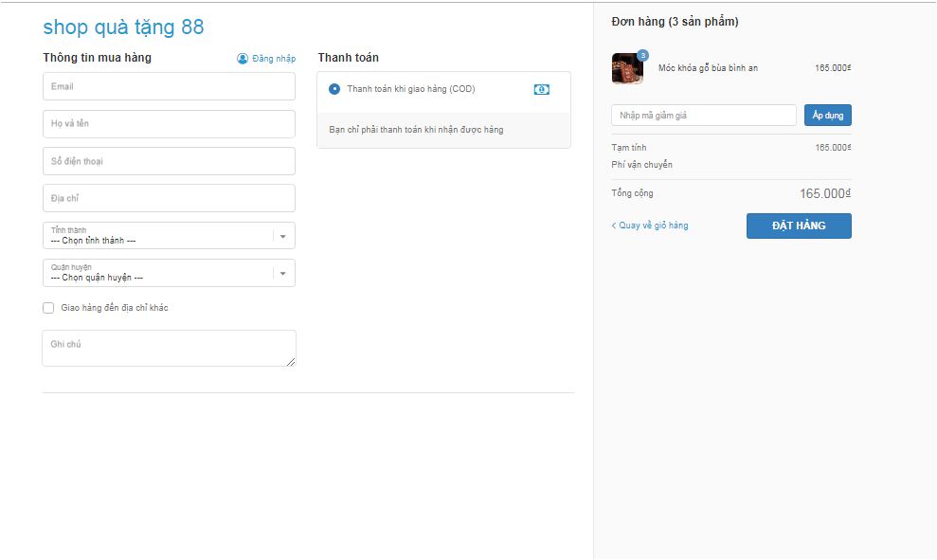Go back via Quay về giỏ hàng link

pos(650,226)
